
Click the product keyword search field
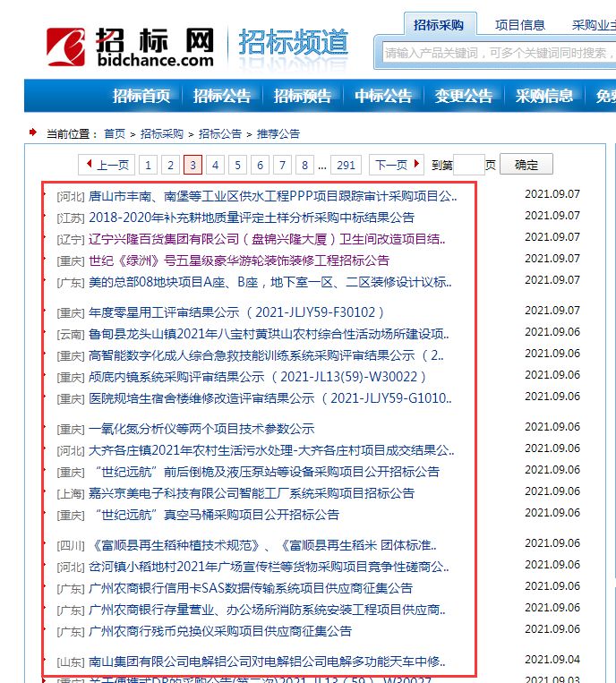click(500, 53)
